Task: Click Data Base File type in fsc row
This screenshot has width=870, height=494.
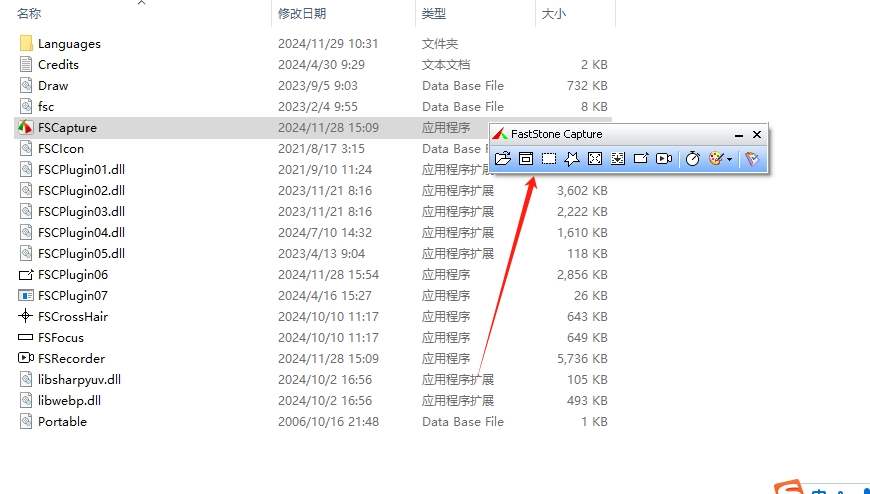Action: point(463,107)
